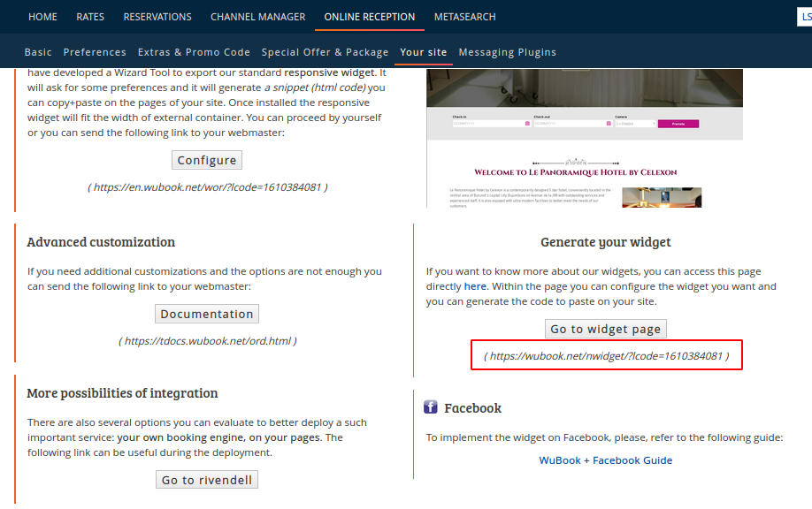Open the WuBook + Facebook Guide link

606,460
